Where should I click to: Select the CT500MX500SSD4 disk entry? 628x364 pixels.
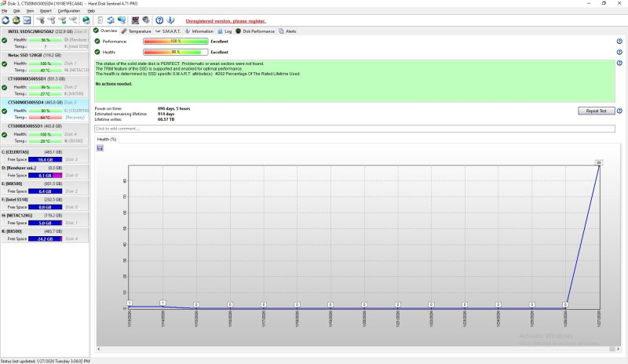(45, 110)
